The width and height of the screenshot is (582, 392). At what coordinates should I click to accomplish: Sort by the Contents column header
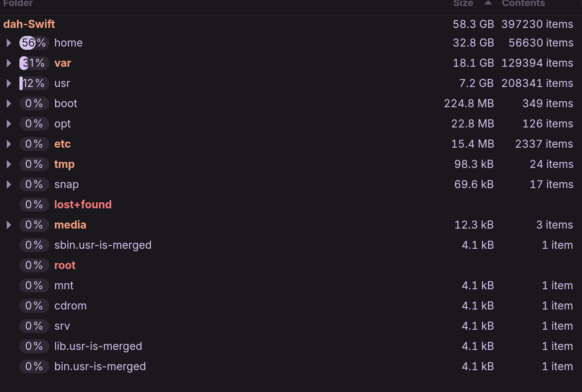tap(523, 4)
